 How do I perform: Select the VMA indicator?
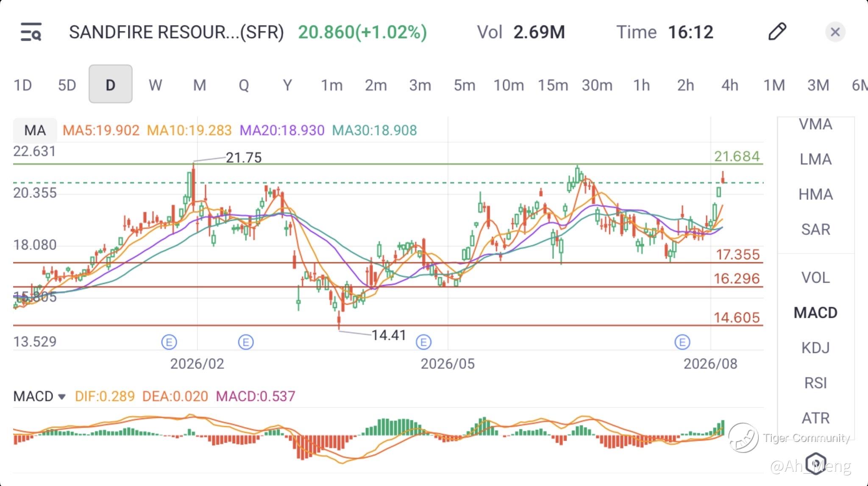[x=815, y=124]
